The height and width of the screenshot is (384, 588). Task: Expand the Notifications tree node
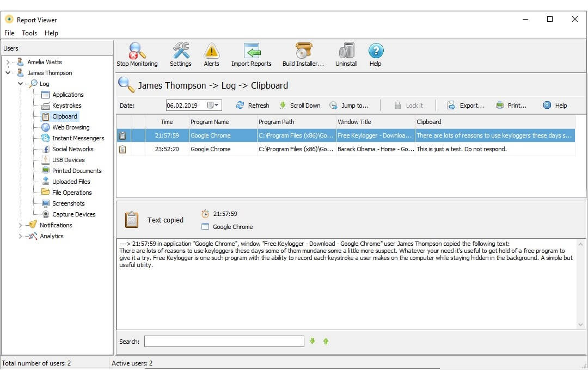pos(20,225)
